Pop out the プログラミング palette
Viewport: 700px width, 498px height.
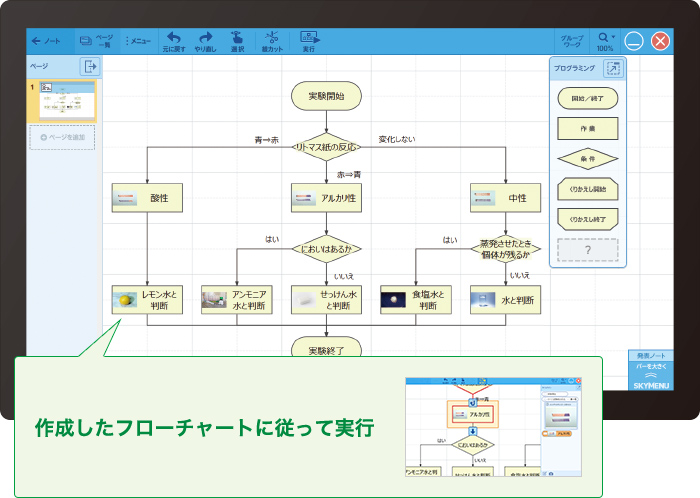click(613, 68)
